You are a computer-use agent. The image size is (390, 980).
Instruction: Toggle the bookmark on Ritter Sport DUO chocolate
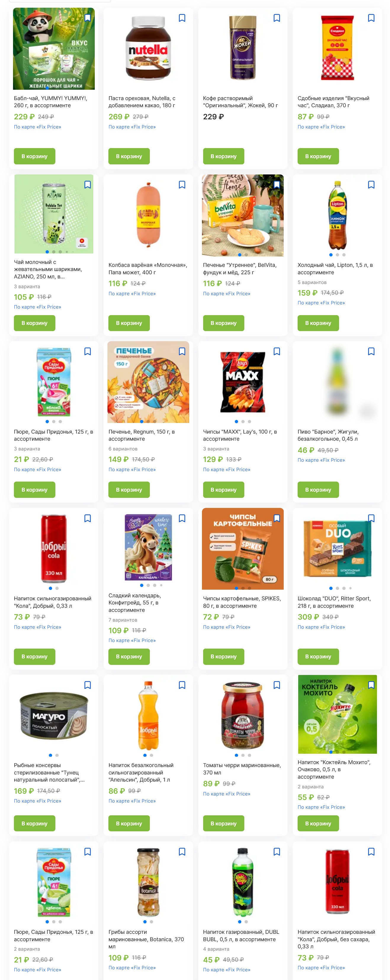point(371,518)
